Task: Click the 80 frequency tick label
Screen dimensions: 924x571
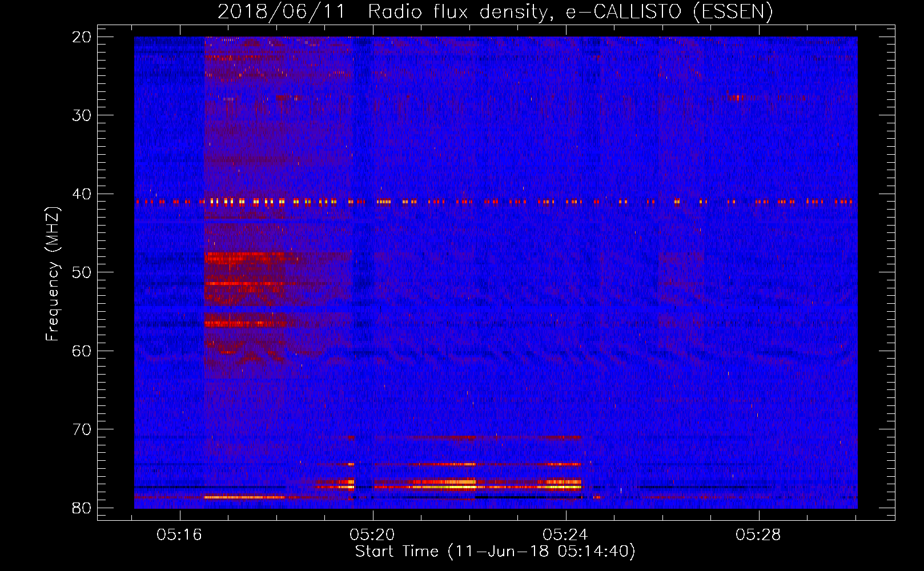Action: 82,508
